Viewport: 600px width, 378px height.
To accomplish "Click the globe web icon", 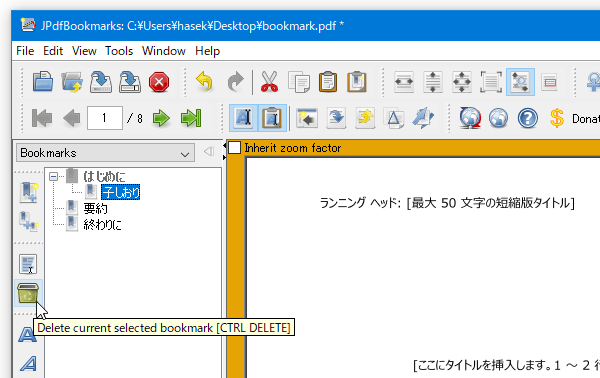I will click(499, 118).
